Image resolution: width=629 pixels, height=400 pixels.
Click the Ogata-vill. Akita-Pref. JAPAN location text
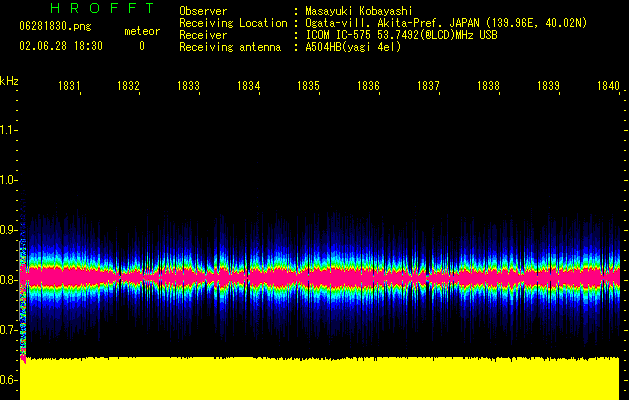446,23
